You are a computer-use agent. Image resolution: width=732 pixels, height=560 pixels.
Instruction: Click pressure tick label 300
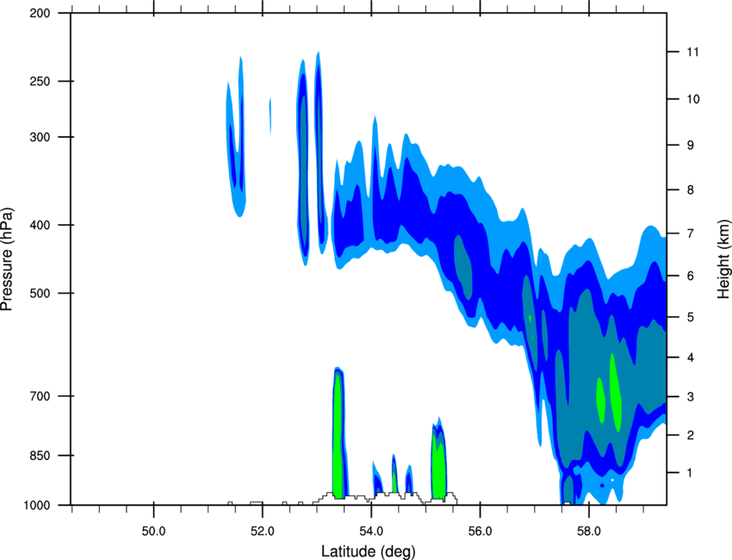[x=40, y=137]
